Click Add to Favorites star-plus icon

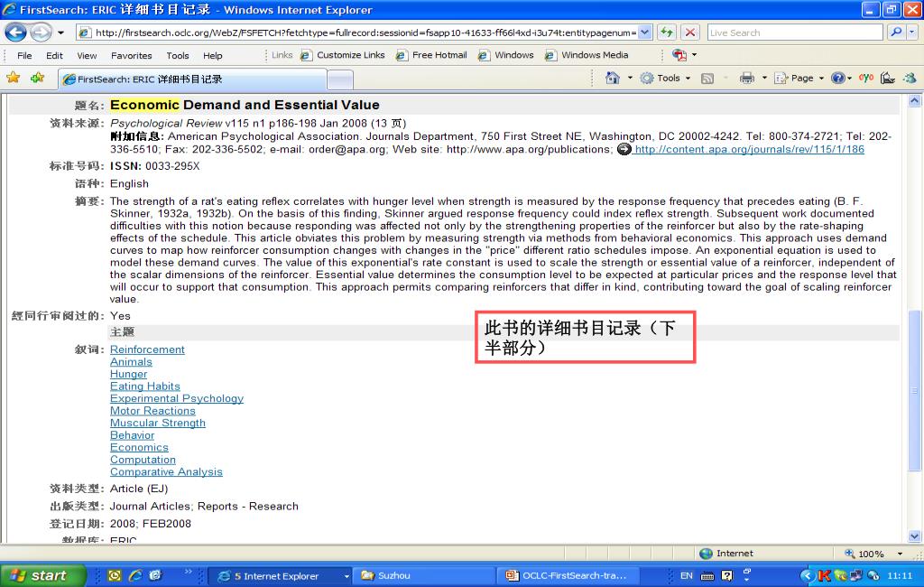37,78
